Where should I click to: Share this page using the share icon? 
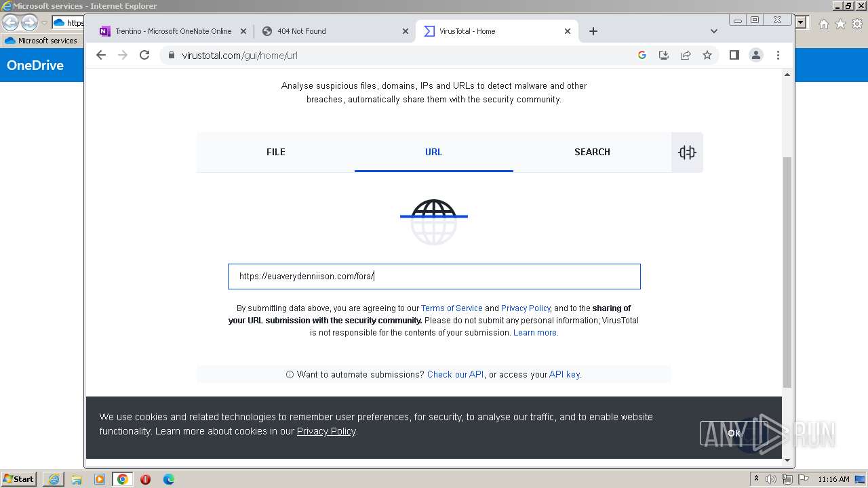(x=686, y=55)
